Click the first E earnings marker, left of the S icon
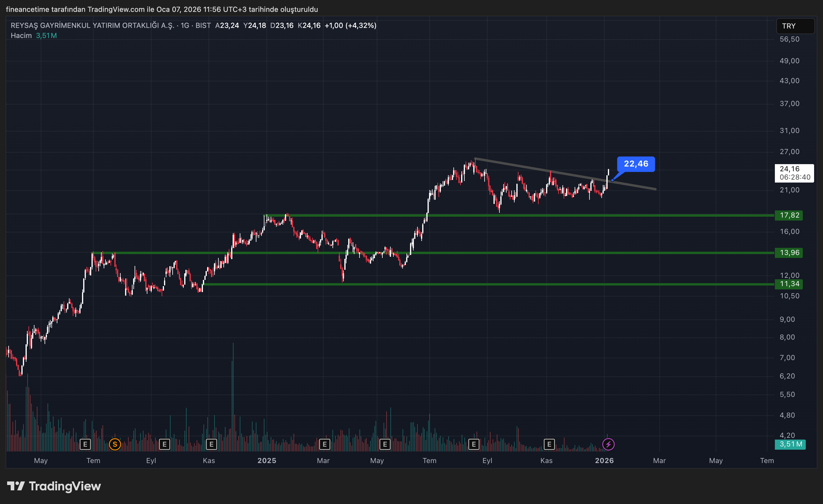The width and height of the screenshot is (823, 504). tap(85, 444)
